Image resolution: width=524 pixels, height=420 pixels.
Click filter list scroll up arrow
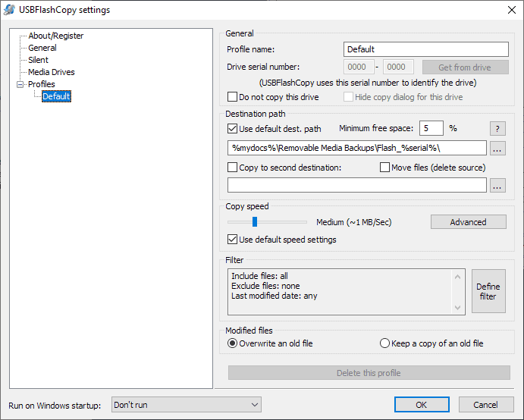457,277
